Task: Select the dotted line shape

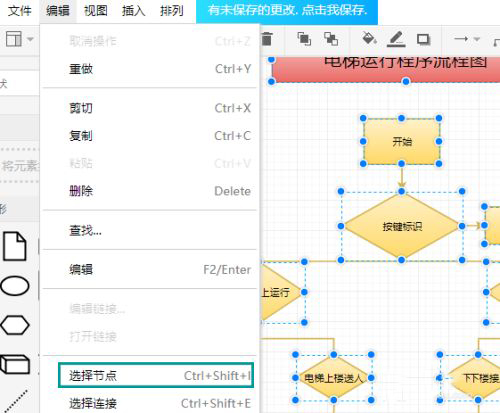Action: [16, 401]
